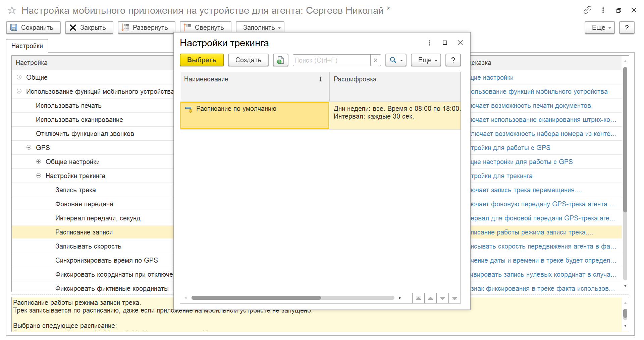
Task: Expand all rows with Развернуть
Action: click(x=146, y=27)
